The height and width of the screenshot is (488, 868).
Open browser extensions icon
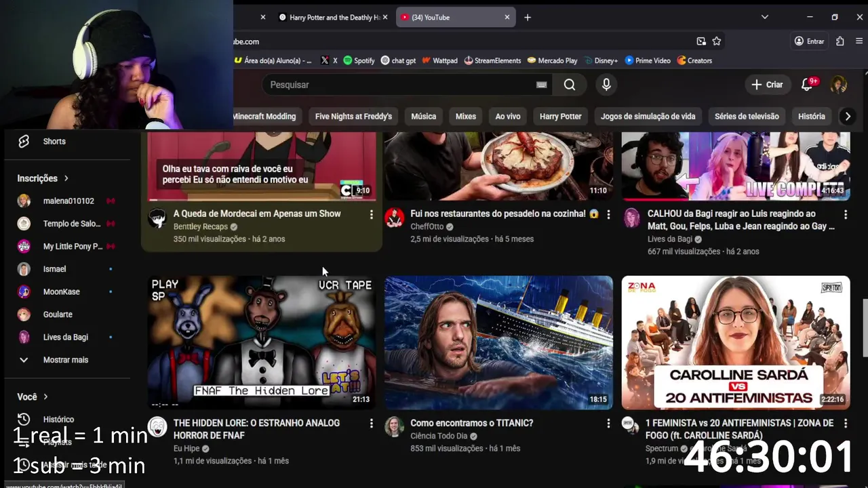click(840, 41)
